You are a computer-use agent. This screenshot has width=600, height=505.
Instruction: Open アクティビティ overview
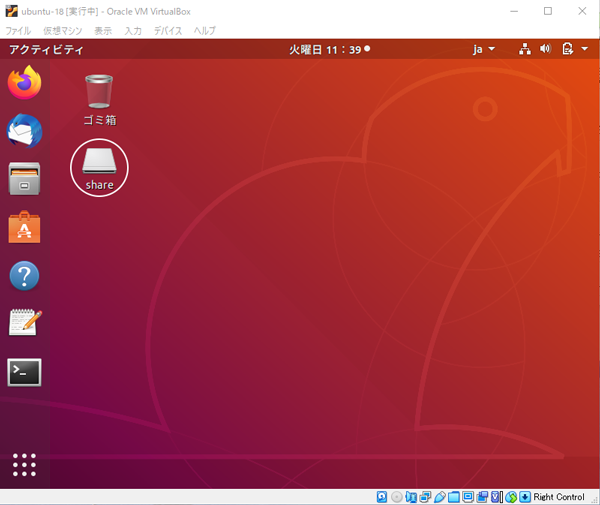point(46,49)
